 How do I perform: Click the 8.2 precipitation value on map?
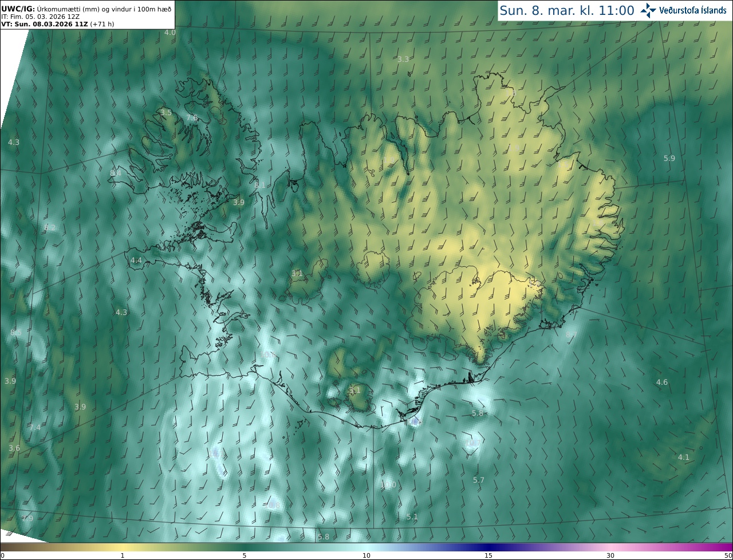pos(50,227)
